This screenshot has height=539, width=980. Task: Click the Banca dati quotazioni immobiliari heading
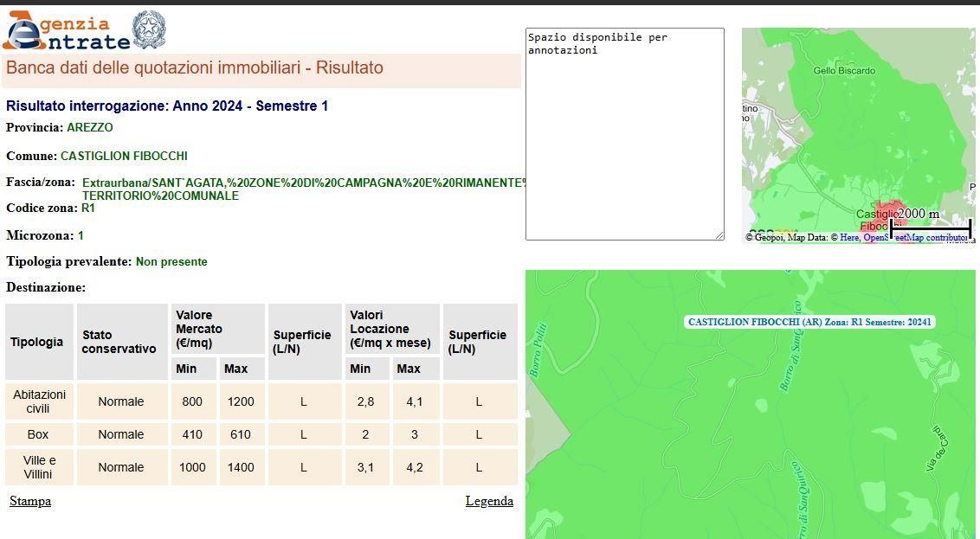pos(195,68)
